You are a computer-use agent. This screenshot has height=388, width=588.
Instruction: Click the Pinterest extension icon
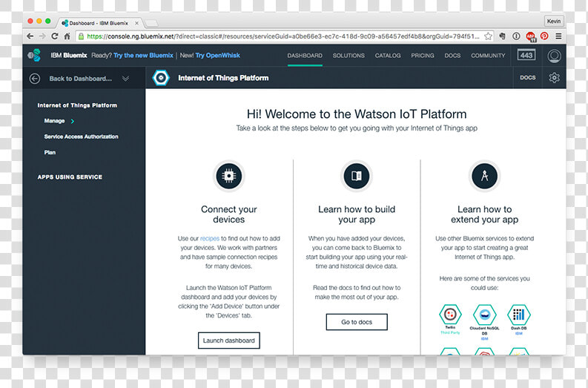click(x=544, y=36)
